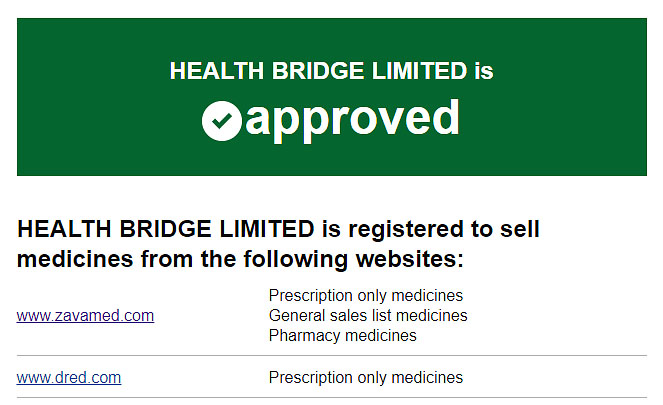Follow the www.dred.com website link
Image resolution: width=663 pixels, height=405 pixels.
[x=69, y=378]
